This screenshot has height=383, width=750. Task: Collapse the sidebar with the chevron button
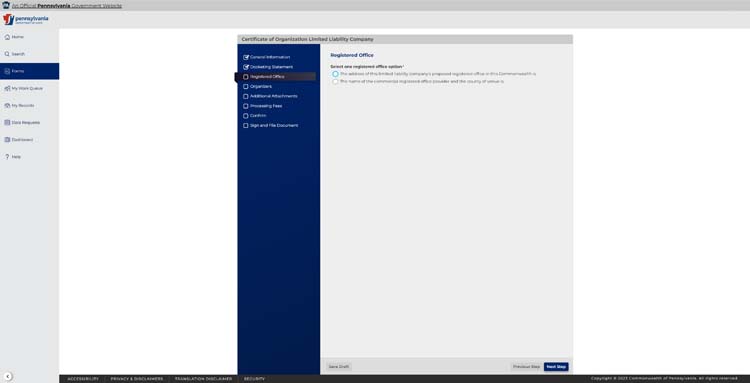pyautogui.click(x=8, y=377)
